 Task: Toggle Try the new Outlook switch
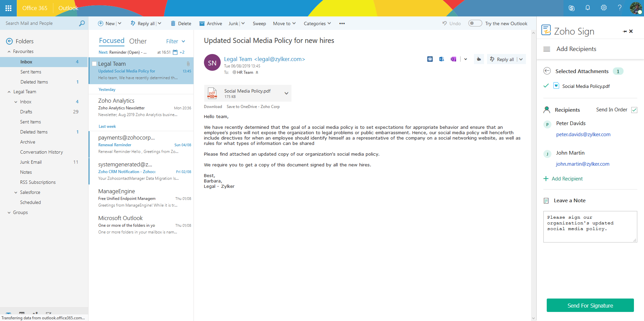[475, 23]
